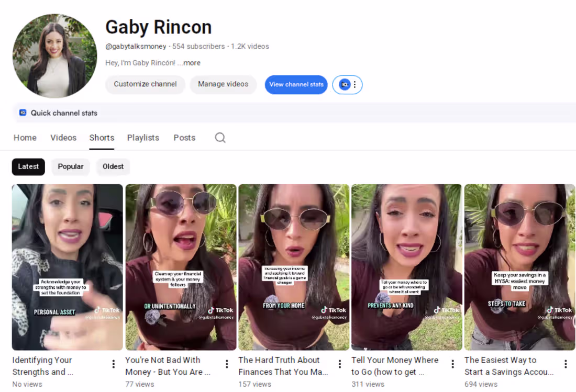Open more options for 'Tell Your Money Where to Go' short
576x392 pixels.
point(452,364)
